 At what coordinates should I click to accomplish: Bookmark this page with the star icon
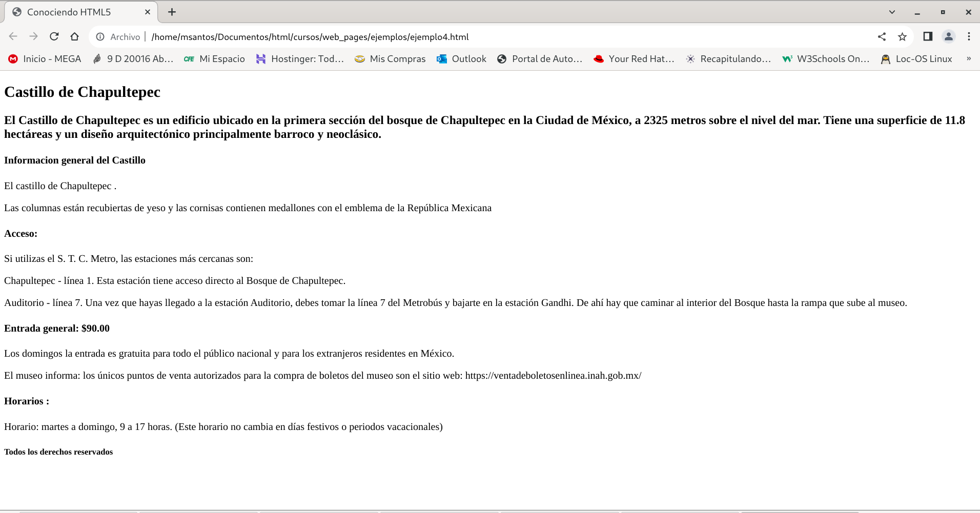click(902, 36)
